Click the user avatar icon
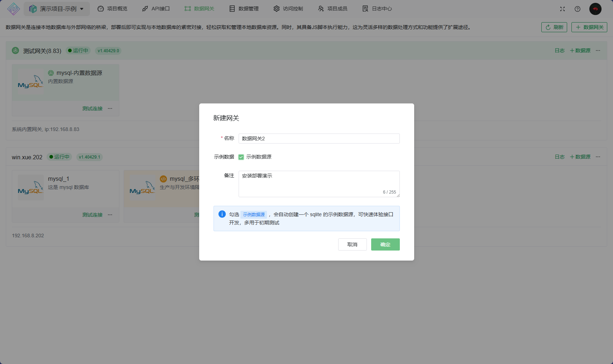613x364 pixels. [x=595, y=9]
